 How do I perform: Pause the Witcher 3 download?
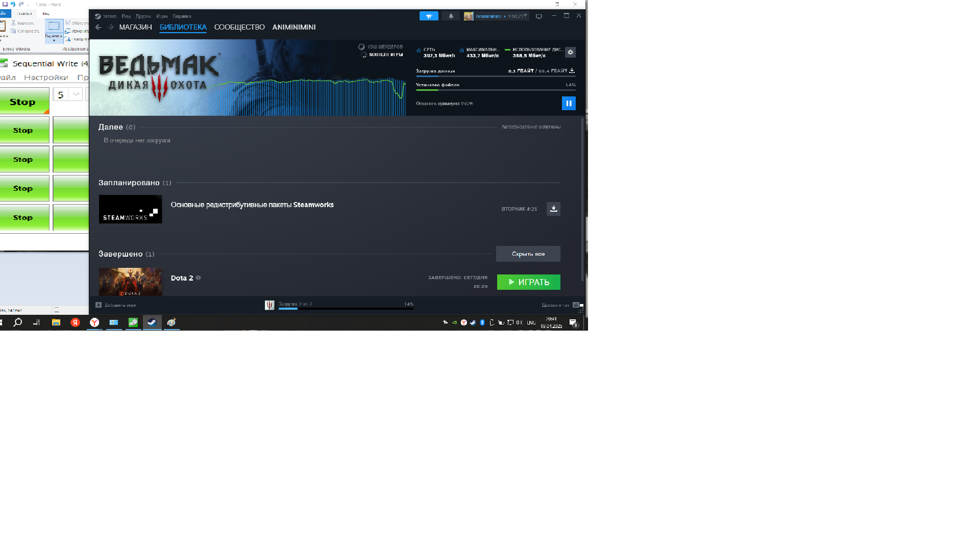click(569, 104)
